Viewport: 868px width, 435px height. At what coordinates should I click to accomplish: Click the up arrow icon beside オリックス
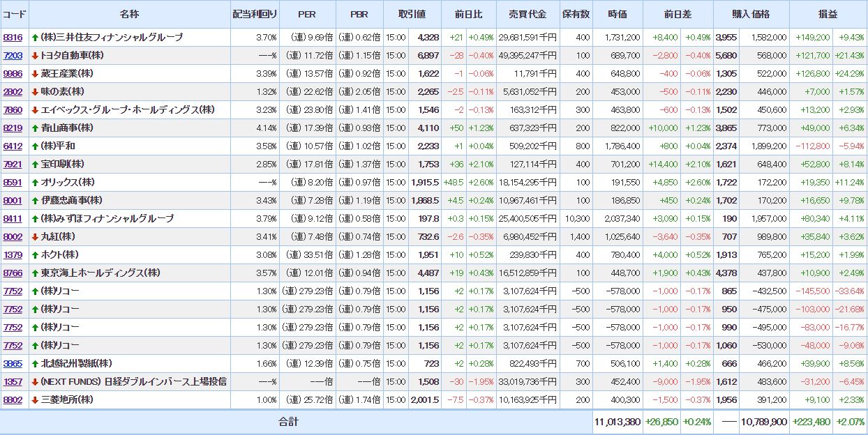[35, 182]
